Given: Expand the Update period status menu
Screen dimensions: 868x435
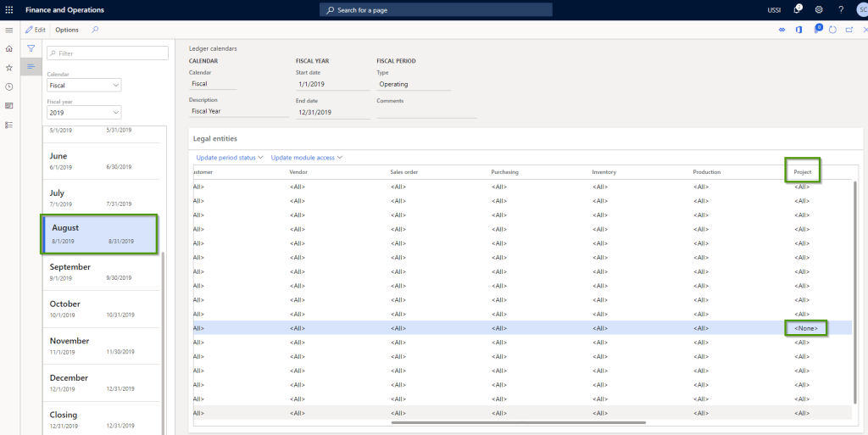Looking at the screenshot, I should [229, 158].
